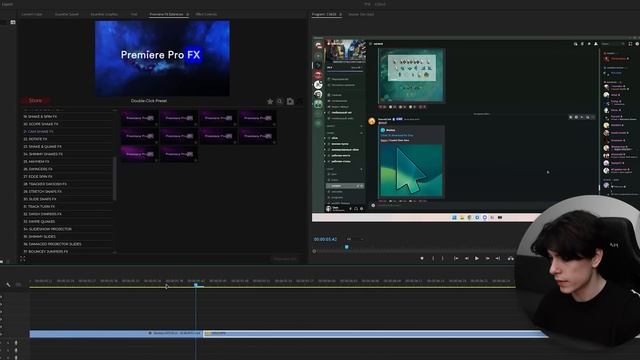Viewport: 640px width, 360px height.
Task: Click the Go to Out point button
Action: [x=498, y=258]
